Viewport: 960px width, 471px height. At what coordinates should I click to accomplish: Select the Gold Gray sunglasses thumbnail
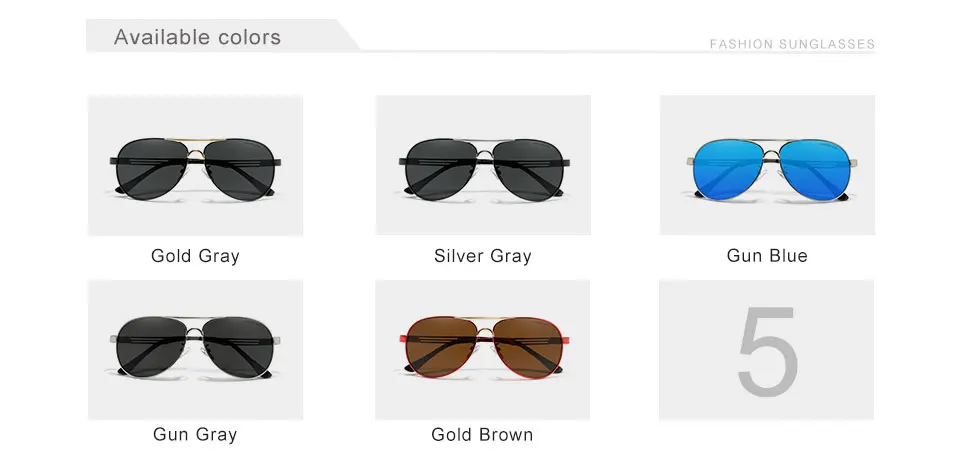pos(195,165)
